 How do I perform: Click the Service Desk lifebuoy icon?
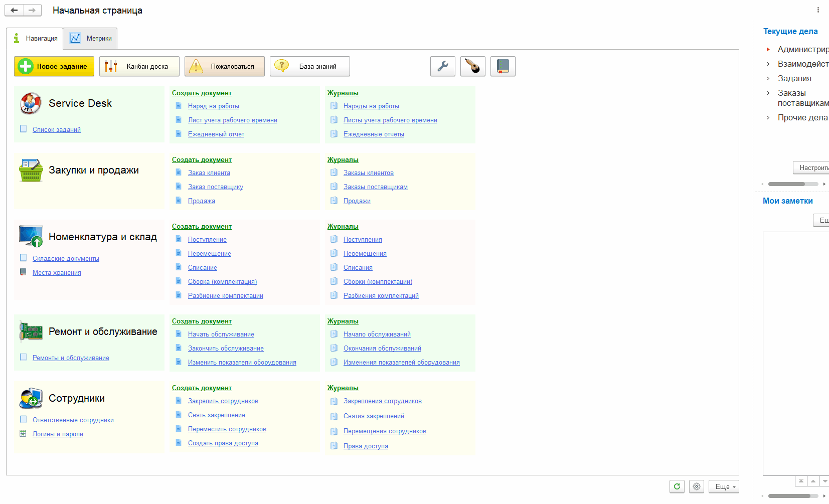coord(30,103)
